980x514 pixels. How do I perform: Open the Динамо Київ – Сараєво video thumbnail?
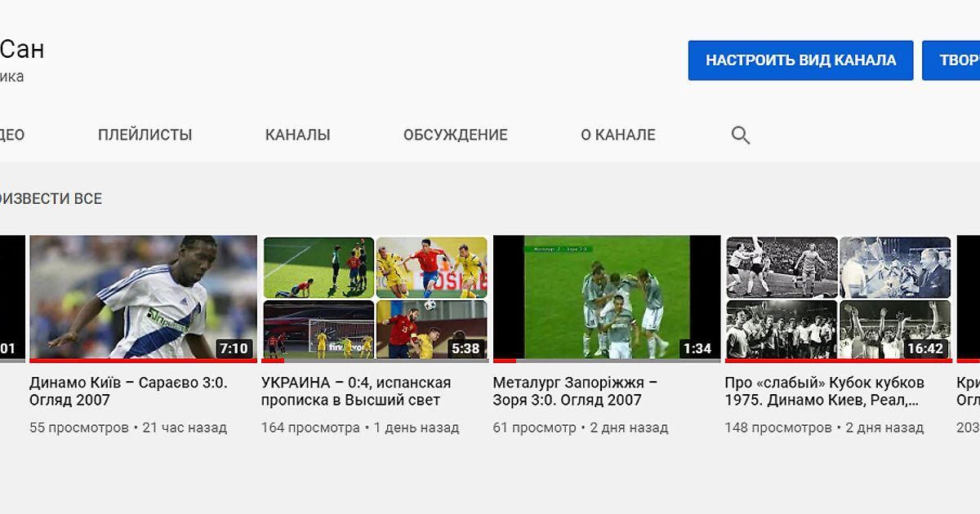pyautogui.click(x=143, y=297)
